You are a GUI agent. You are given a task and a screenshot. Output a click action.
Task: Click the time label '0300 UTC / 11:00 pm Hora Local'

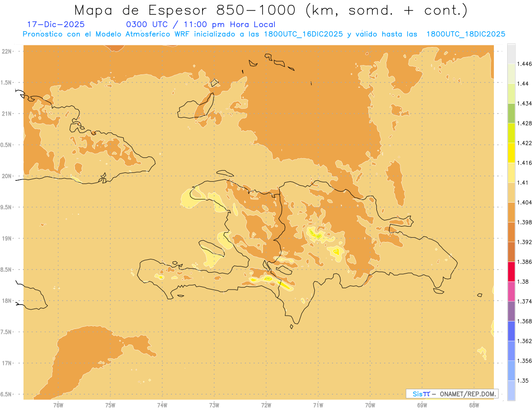(200, 24)
